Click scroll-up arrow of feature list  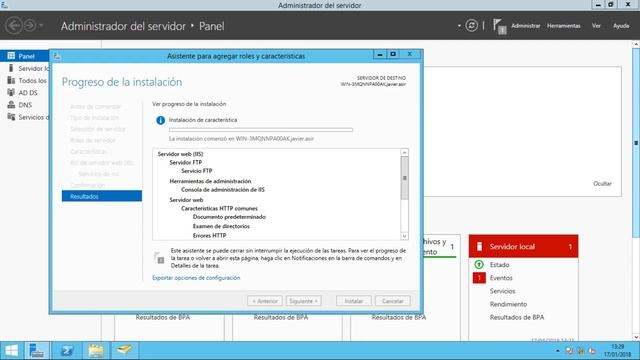[404, 152]
